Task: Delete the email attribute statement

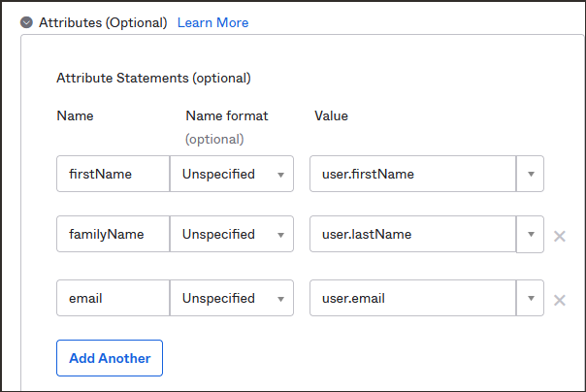Action: click(560, 300)
